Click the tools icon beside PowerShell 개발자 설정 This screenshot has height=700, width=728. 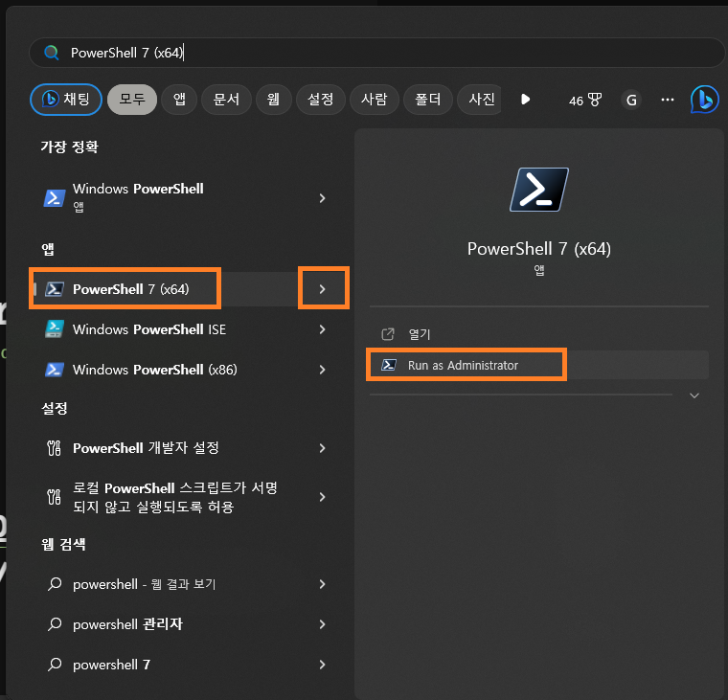(54, 448)
